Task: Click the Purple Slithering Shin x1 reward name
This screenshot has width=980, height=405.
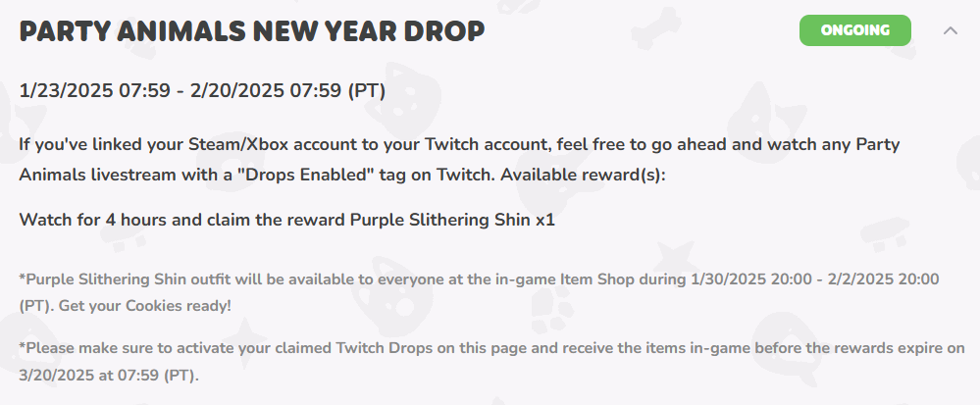Action: pyautogui.click(x=452, y=219)
